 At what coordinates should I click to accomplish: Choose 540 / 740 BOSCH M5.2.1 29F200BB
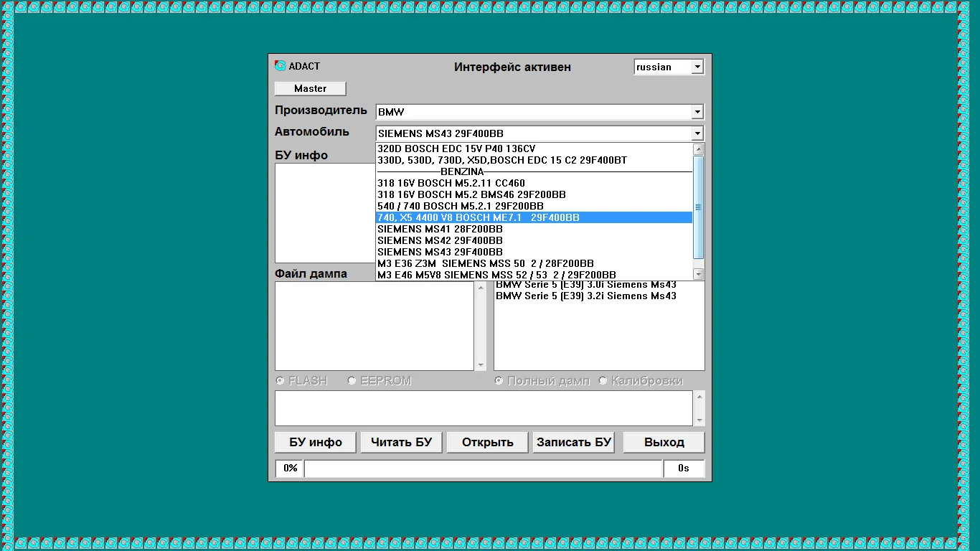click(x=534, y=206)
